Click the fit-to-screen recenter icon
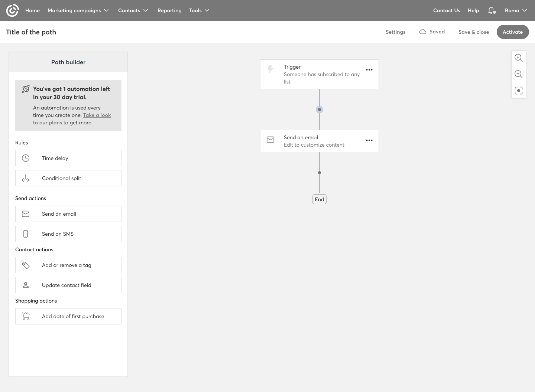 tap(518, 91)
